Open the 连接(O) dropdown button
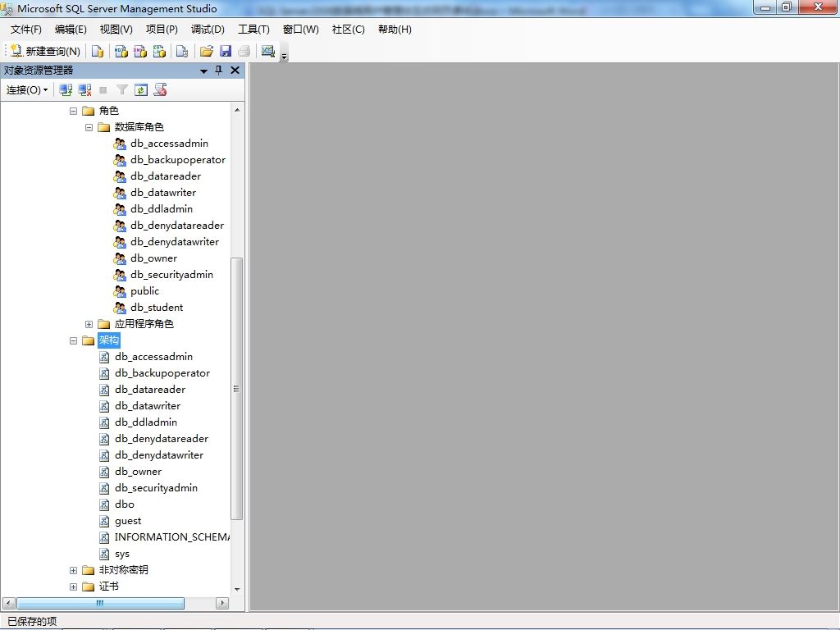840x630 pixels. (x=27, y=90)
